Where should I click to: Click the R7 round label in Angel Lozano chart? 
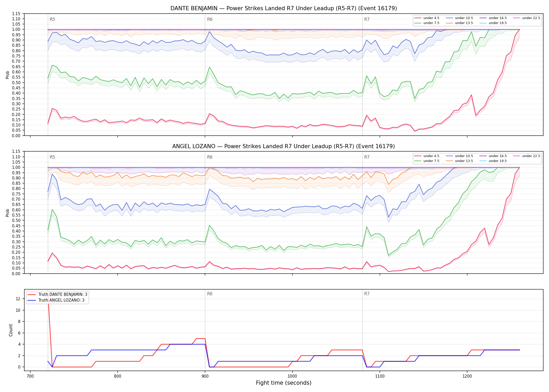pos(367,157)
